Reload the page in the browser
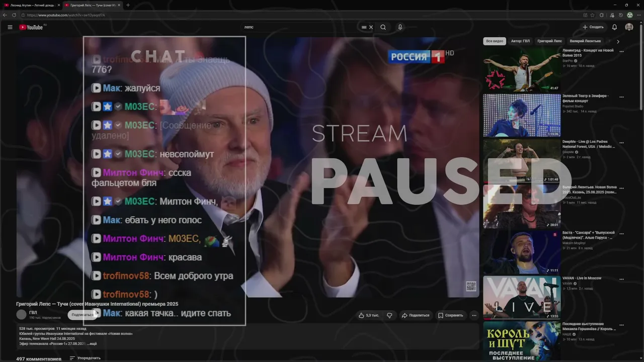Screen dimensions: 644x362 click(x=14, y=15)
